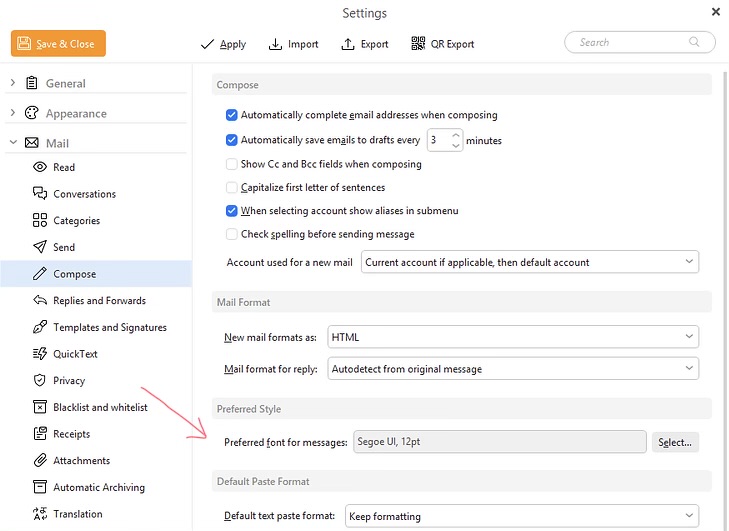Click Select... to choose preferred font
Screen dimensions: 729x531
[x=675, y=442]
